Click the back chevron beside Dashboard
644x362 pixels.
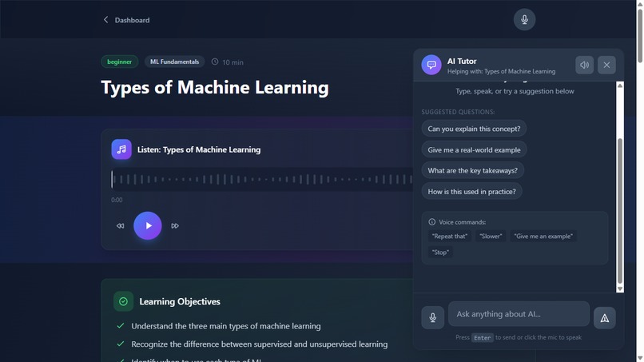point(105,20)
